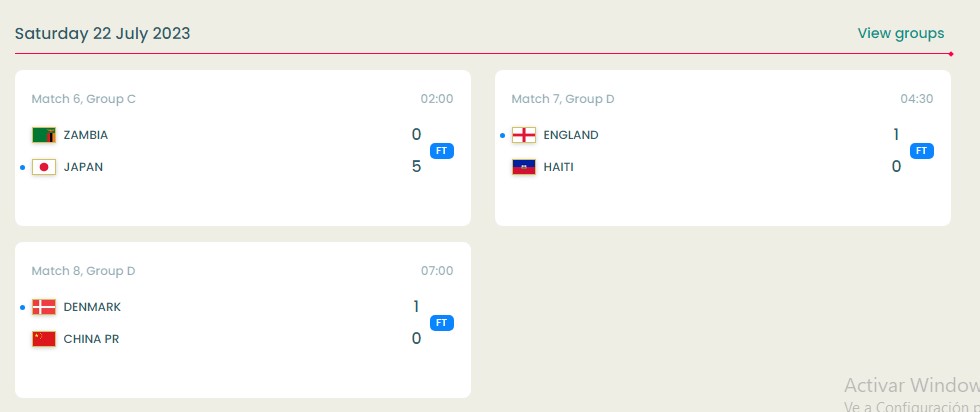
Task: Click the Zambia flag icon
Action: (44, 135)
